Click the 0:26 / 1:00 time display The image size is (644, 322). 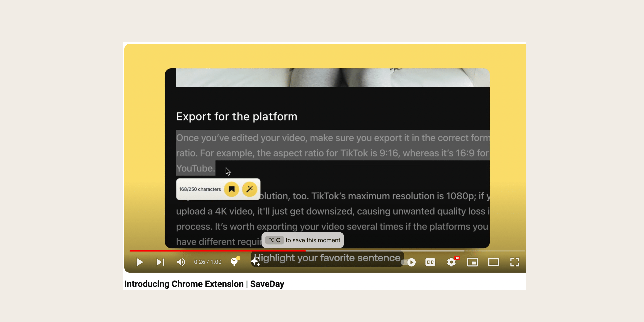coord(208,262)
